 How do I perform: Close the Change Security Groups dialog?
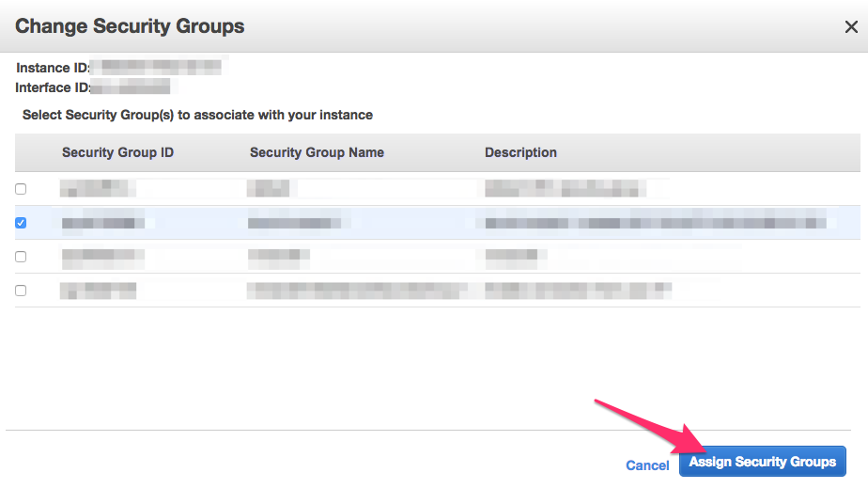click(x=852, y=27)
